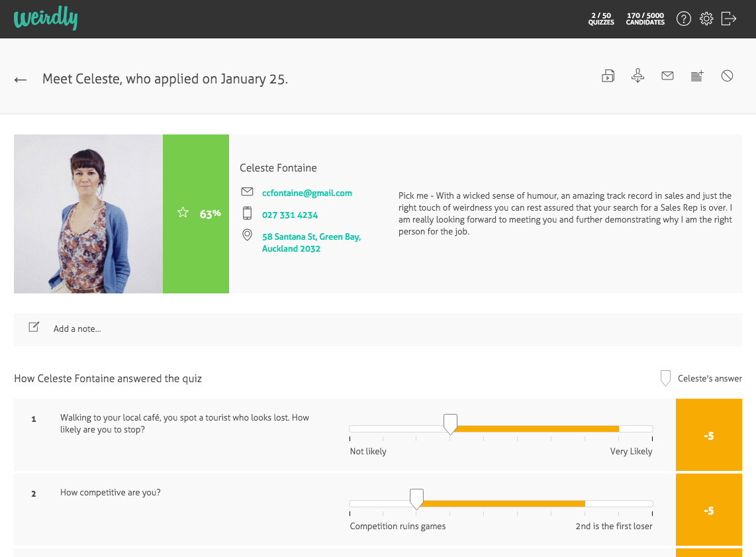Click the add-to-list icon

click(697, 76)
